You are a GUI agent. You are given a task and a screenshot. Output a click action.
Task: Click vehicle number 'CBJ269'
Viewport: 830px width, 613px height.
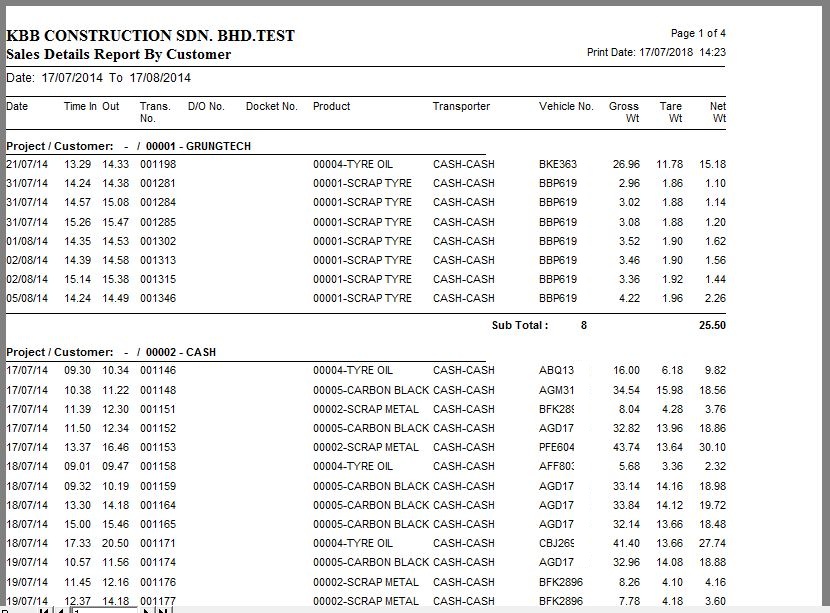click(x=557, y=544)
